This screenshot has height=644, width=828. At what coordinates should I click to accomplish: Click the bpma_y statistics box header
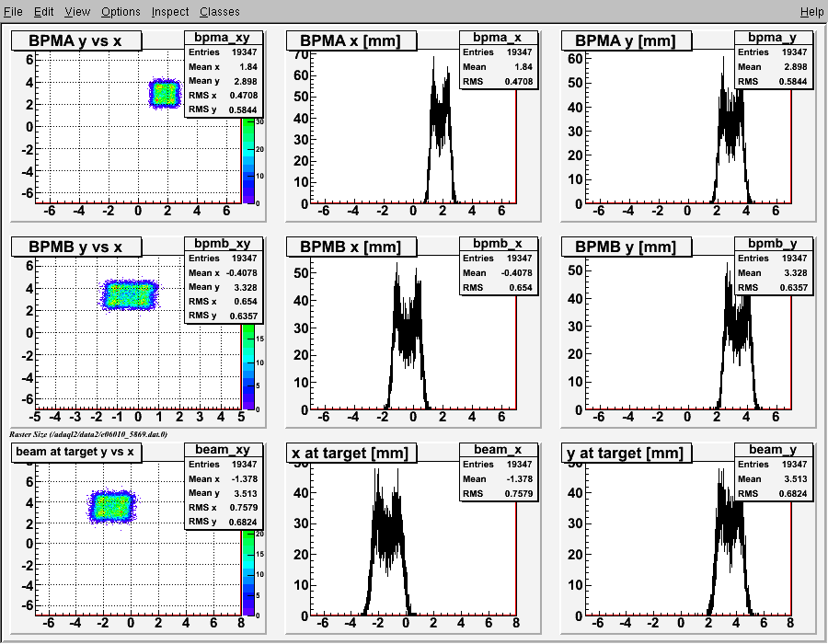(x=773, y=38)
